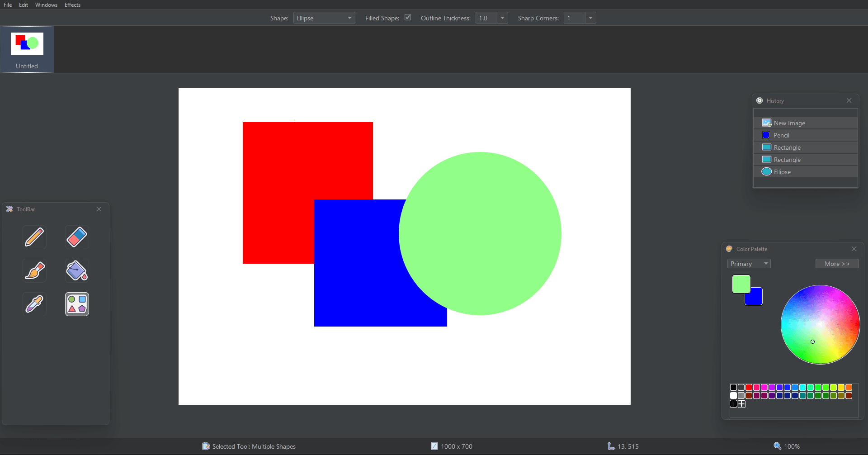Open the Primary color selector dropdown
The image size is (868, 455).
click(749, 264)
